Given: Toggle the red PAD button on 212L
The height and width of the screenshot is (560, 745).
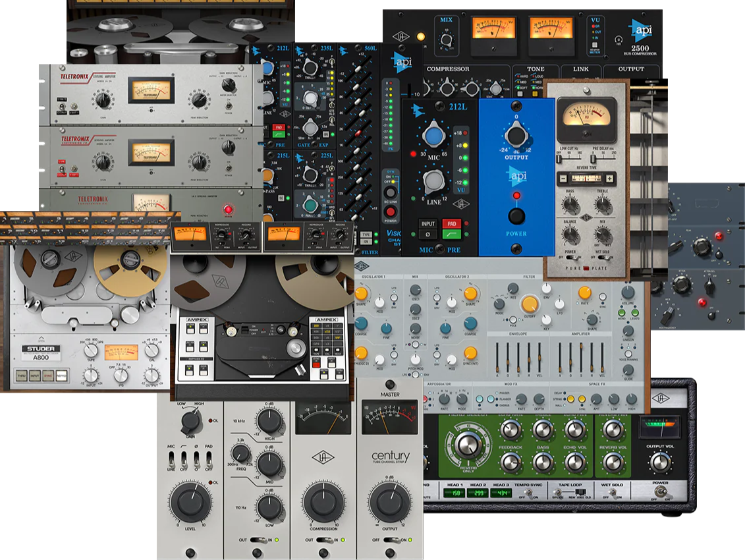Looking at the screenshot, I should (451, 223).
